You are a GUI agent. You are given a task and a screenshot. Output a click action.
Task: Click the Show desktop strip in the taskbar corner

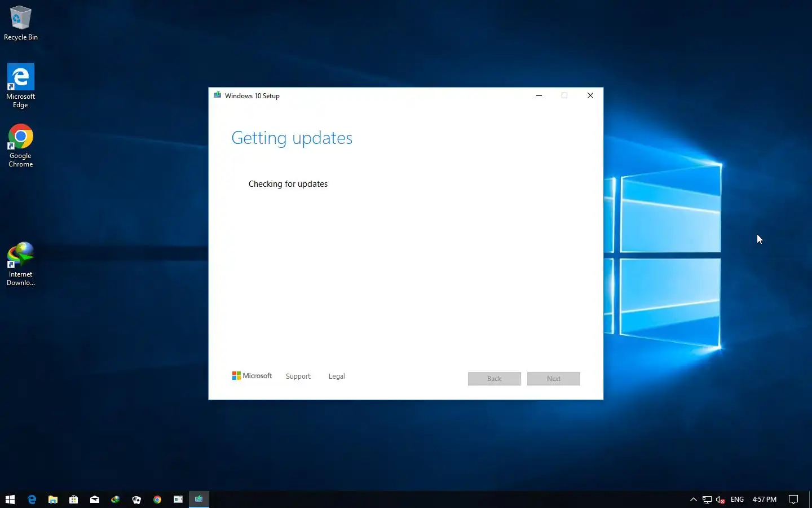tap(810, 500)
